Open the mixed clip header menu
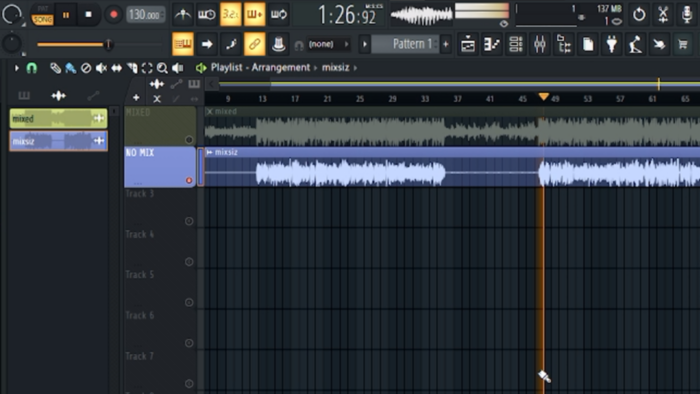Screen dimensions: 700x394 (209, 112)
